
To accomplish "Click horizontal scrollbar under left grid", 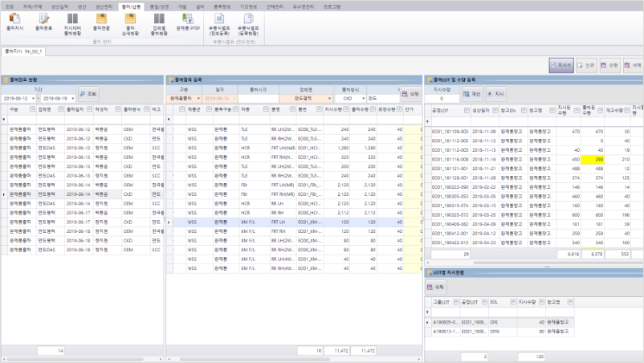I will (x=82, y=359).
